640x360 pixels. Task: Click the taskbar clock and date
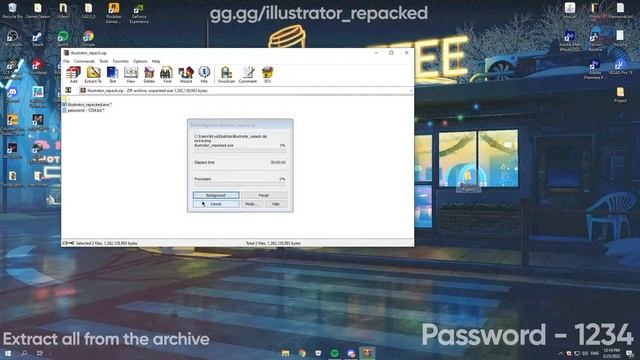pos(611,353)
